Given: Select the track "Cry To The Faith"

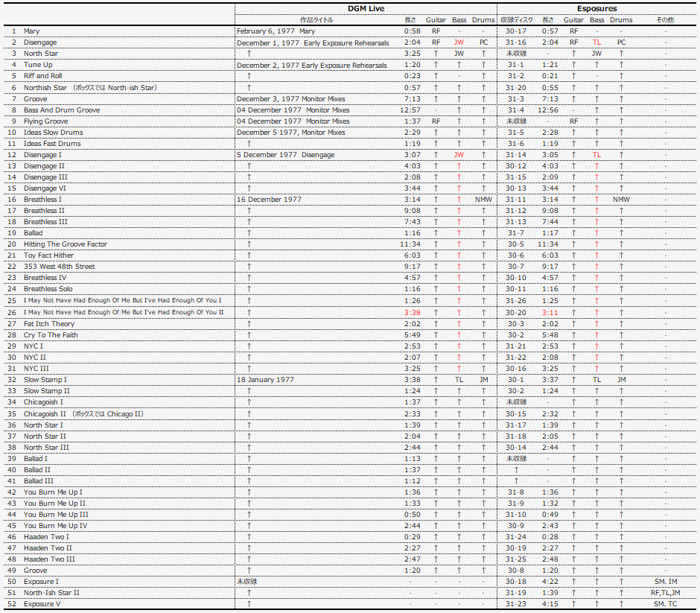Looking at the screenshot, I should point(51,335).
